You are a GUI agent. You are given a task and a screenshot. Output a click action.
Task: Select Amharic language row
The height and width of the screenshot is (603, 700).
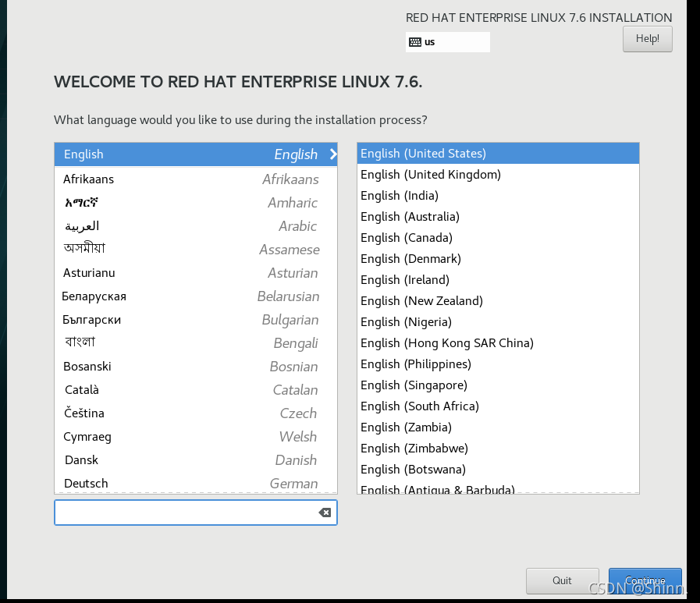pos(196,203)
